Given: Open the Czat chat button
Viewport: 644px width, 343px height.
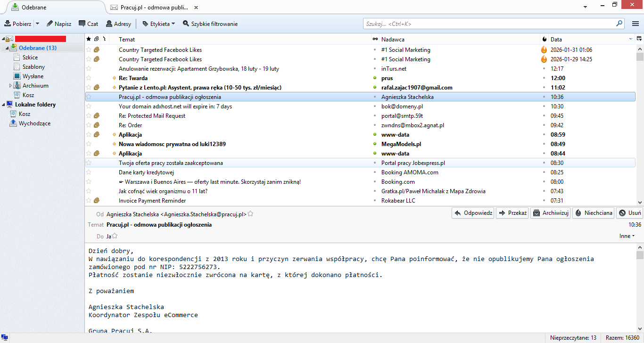Looking at the screenshot, I should click(88, 24).
